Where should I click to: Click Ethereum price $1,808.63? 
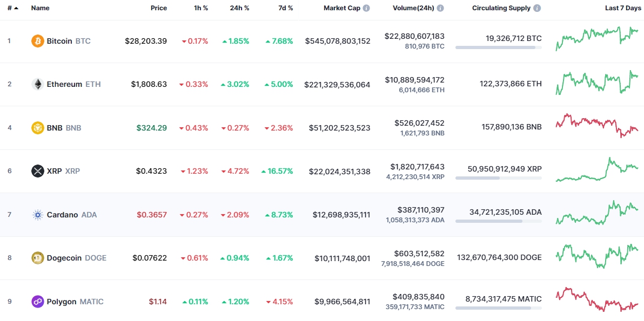pyautogui.click(x=149, y=85)
